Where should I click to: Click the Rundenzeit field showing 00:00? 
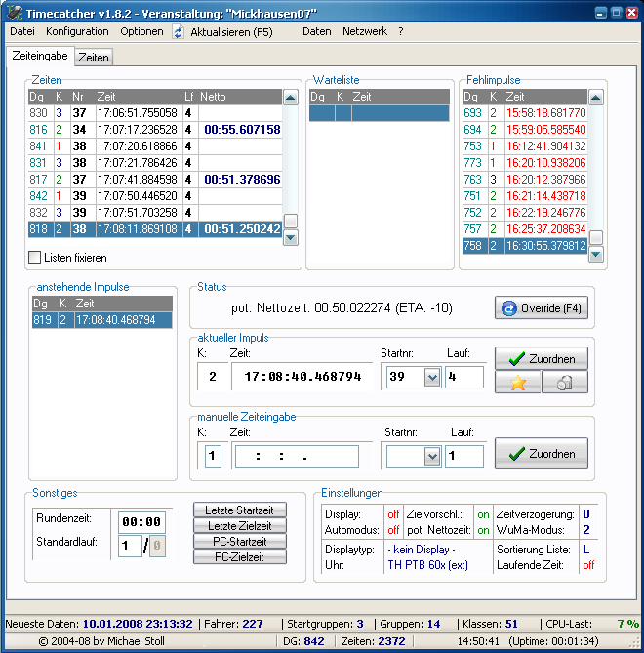pyautogui.click(x=141, y=522)
